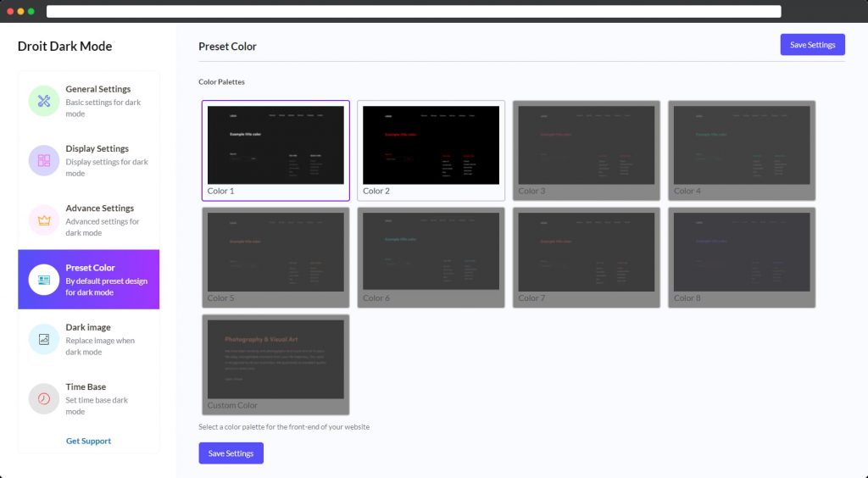Choose the Color 3 palette
The image size is (868, 478).
pyautogui.click(x=587, y=151)
